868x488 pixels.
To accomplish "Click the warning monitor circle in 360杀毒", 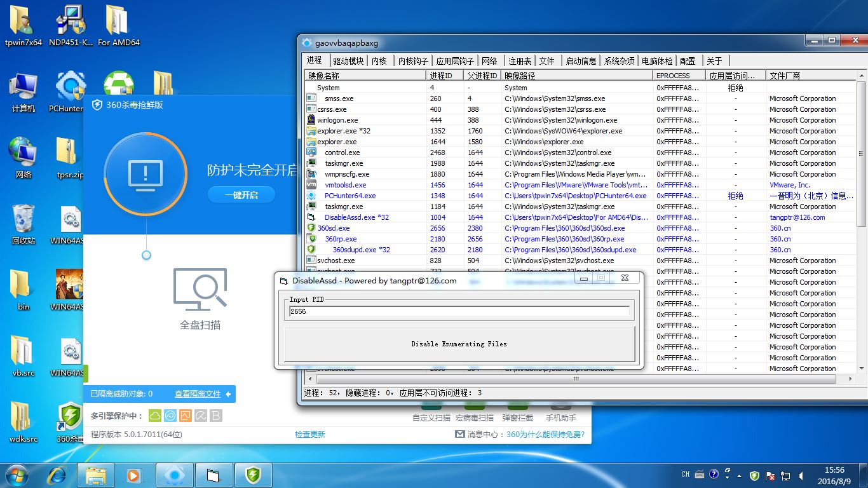I will (146, 174).
